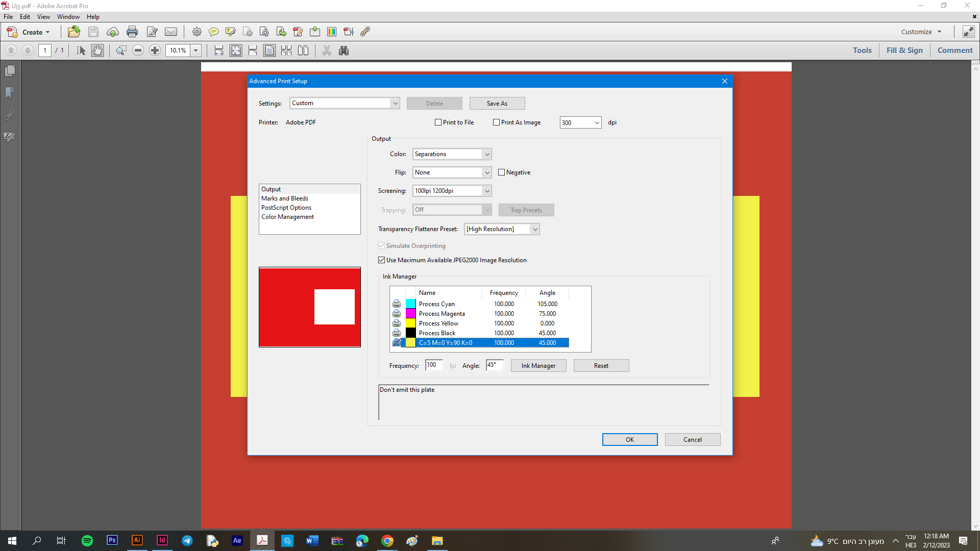Select the Hand tool
The height and width of the screenshot is (551, 980).
point(97,51)
